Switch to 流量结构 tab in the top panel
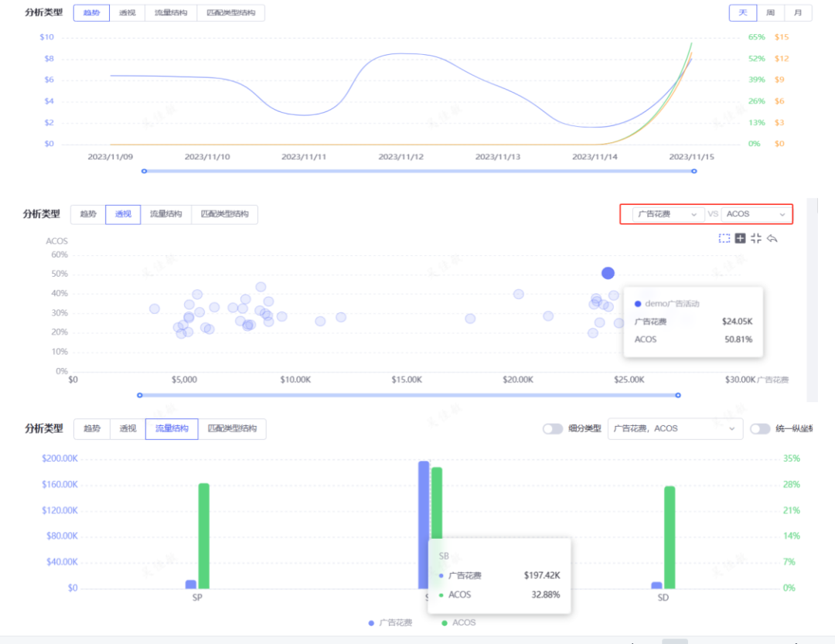835x644 pixels. point(170,13)
